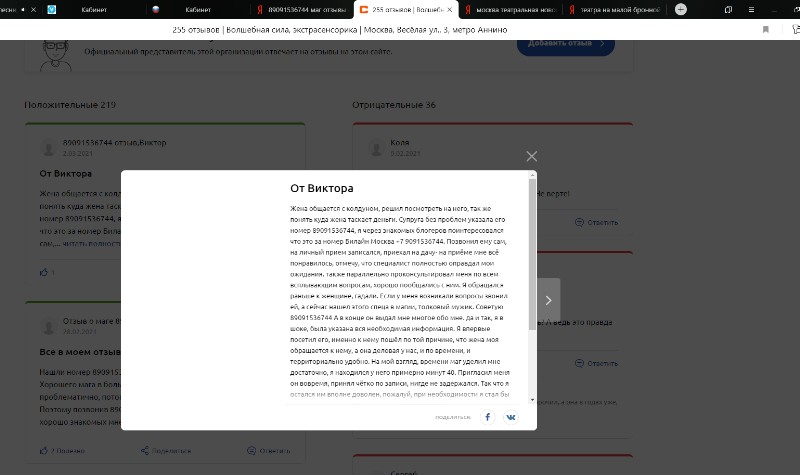Viewport: 800px width, 475px height.
Task: Click 'Положительные 219' heading
Action: tap(70, 105)
